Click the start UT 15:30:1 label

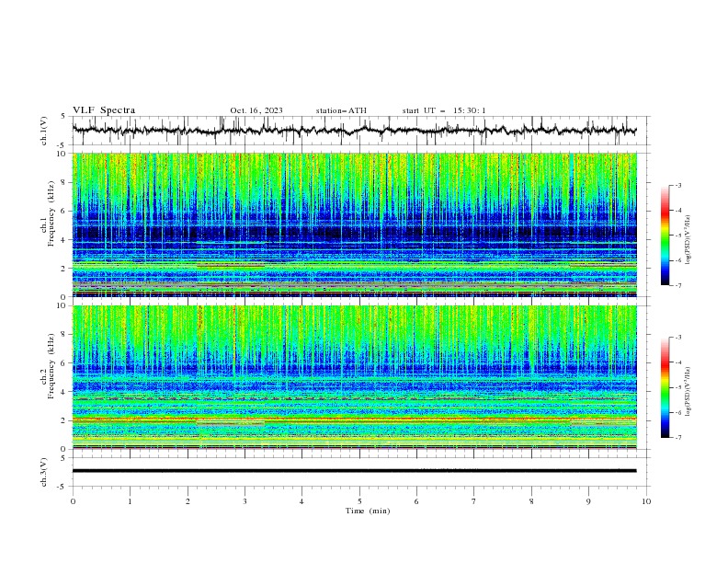(444, 110)
